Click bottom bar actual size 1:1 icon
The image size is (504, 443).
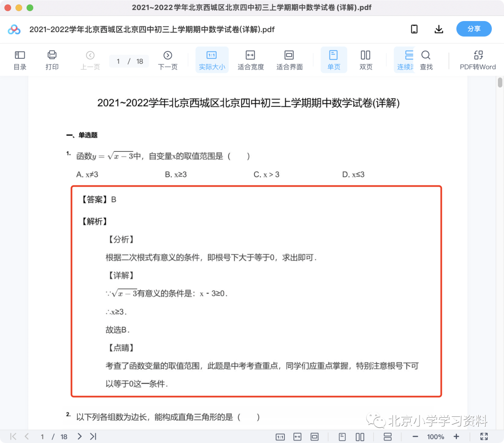tap(280, 436)
